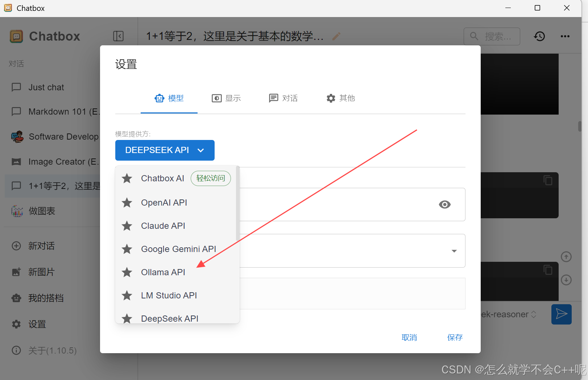Click the Chatbox logo icon

coord(16,36)
